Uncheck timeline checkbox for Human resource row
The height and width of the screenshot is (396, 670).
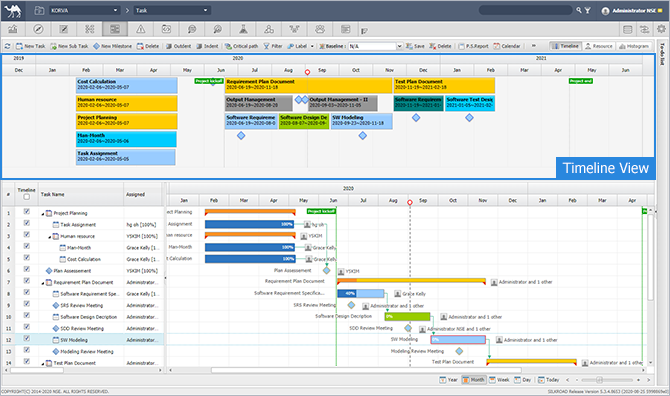click(x=26, y=235)
